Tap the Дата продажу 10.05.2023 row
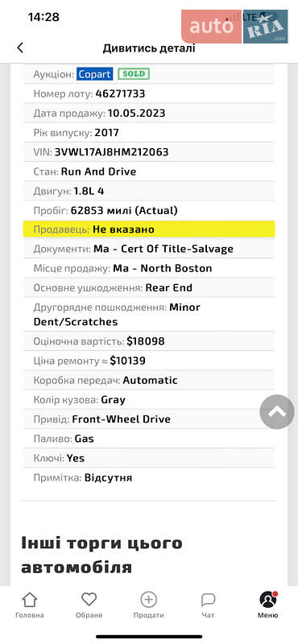The image size is (298, 644). 149,113
